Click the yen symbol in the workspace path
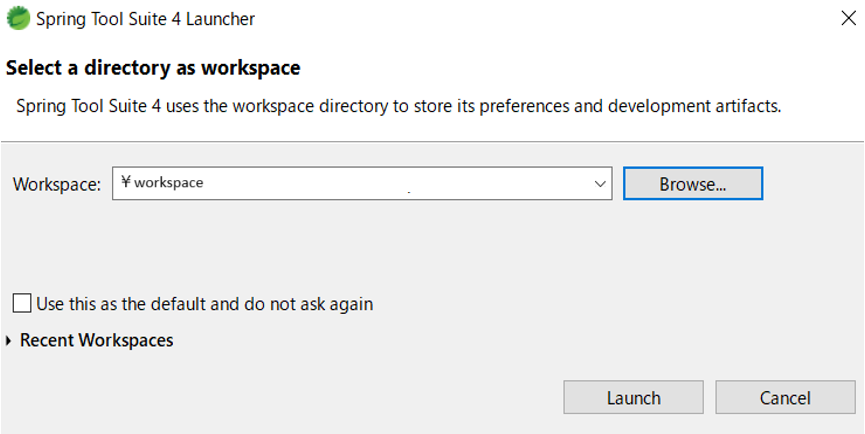The image size is (865, 434). 126,183
